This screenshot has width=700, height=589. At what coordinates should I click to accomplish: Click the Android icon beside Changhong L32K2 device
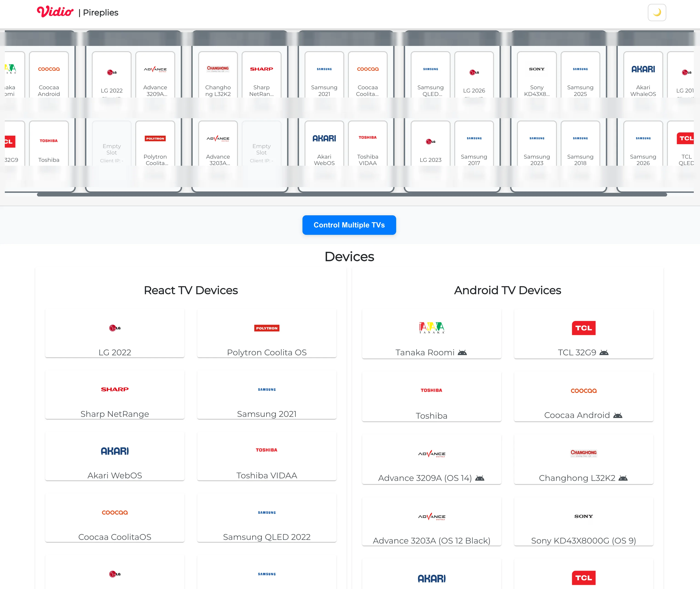[623, 478]
